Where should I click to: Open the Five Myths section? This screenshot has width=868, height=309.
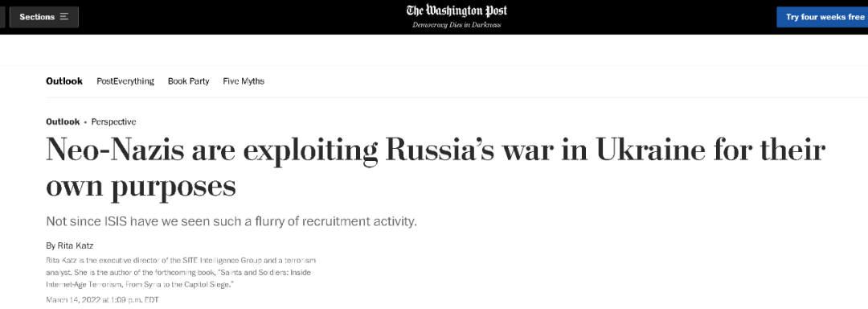point(244,81)
